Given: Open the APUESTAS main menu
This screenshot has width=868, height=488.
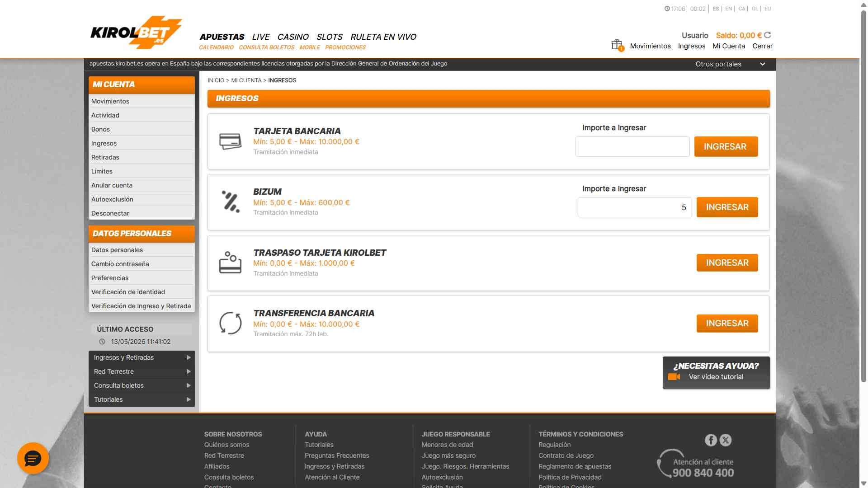Looking at the screenshot, I should 222,37.
